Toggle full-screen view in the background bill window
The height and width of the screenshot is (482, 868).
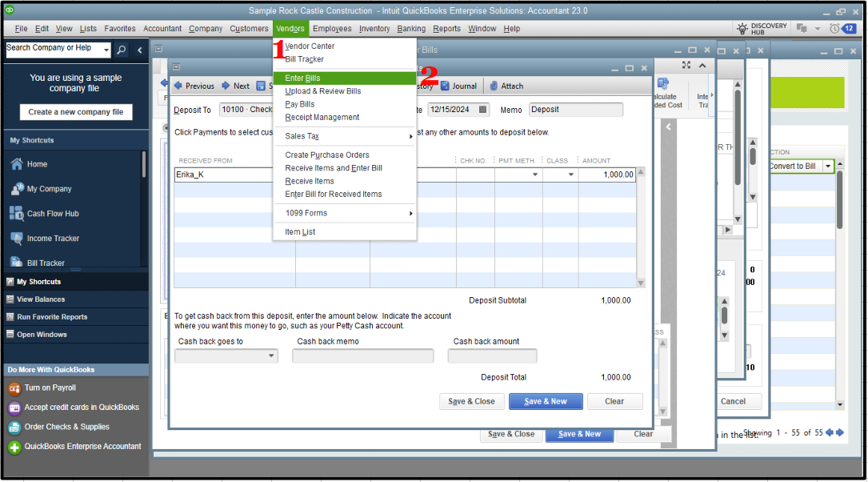(x=686, y=66)
